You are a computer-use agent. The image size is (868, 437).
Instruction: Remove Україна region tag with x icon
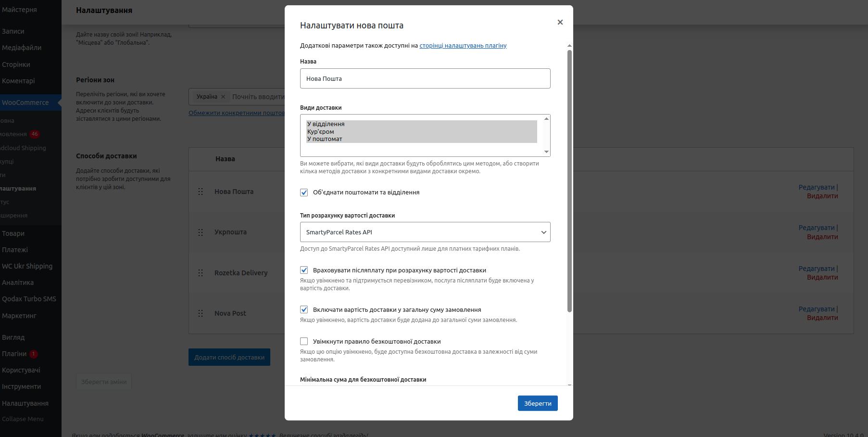click(x=223, y=97)
